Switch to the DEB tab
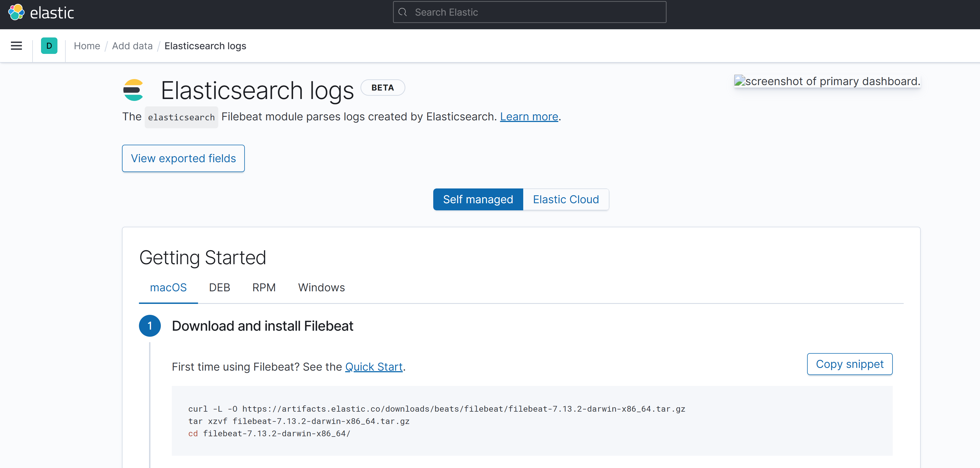Image resolution: width=980 pixels, height=468 pixels. [x=220, y=288]
